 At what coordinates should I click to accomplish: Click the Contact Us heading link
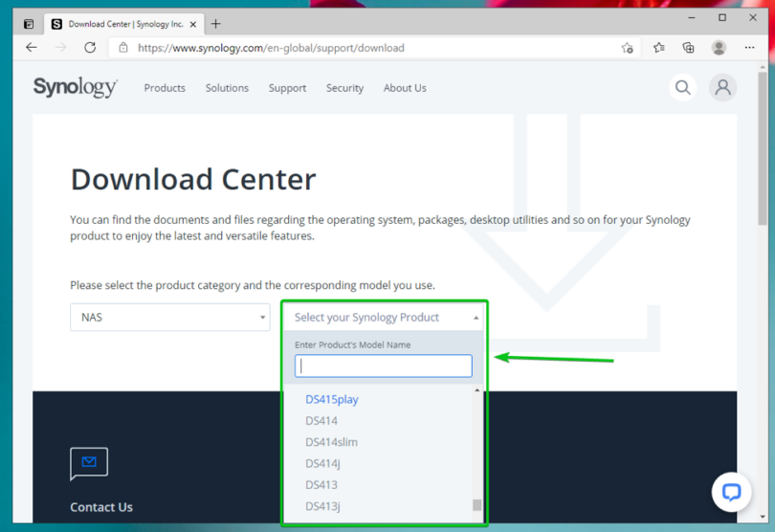pos(101,507)
